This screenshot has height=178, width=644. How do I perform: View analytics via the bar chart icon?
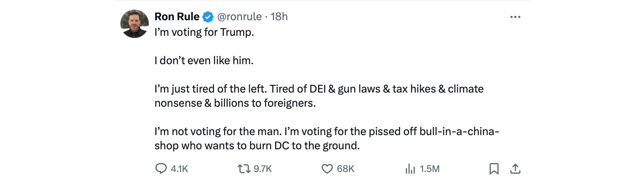click(410, 168)
